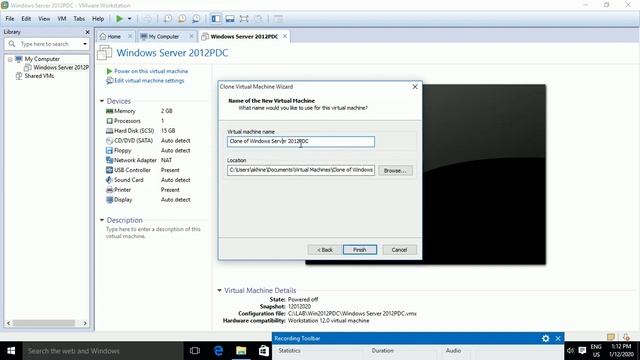Click the Back button in wizard

(x=324, y=250)
